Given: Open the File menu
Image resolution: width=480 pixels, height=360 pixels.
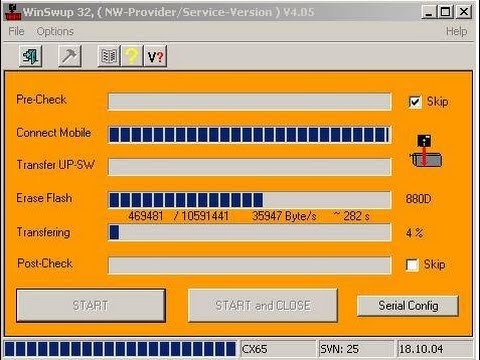Looking at the screenshot, I should pos(16,31).
